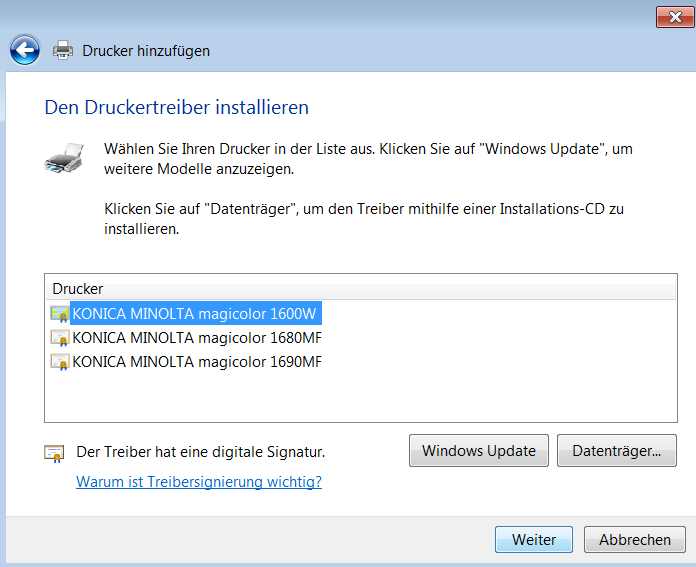
Task: Click the Drucker column header
Action: (361, 289)
